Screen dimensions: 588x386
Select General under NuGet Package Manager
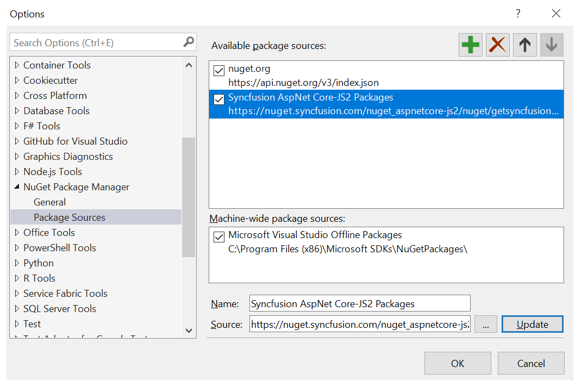pos(49,202)
